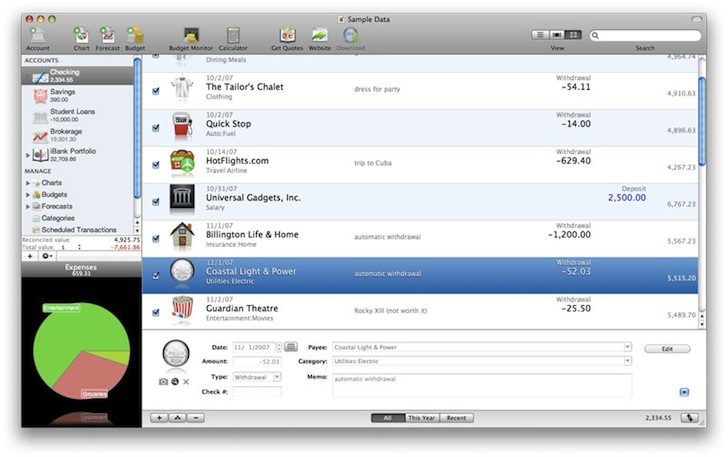The width and height of the screenshot is (728, 457).
Task: Click the transaction list scrollbar thumb
Action: tap(702, 121)
